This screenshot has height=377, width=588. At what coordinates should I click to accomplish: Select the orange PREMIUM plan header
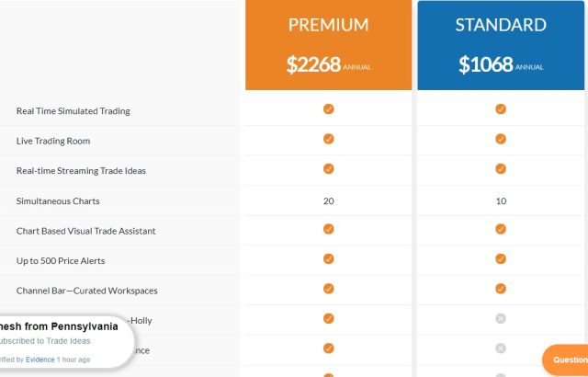tap(329, 45)
